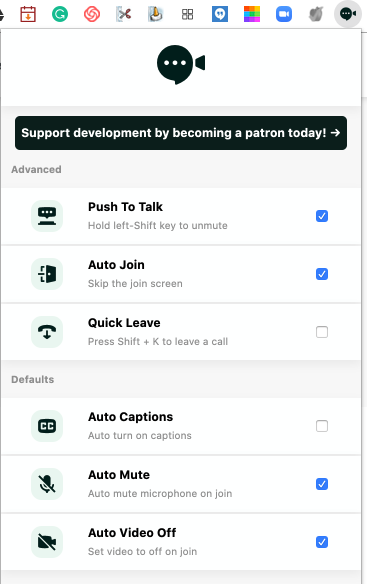
Task: Click the Push To Talk keyboard icon
Action: [x=47, y=216]
